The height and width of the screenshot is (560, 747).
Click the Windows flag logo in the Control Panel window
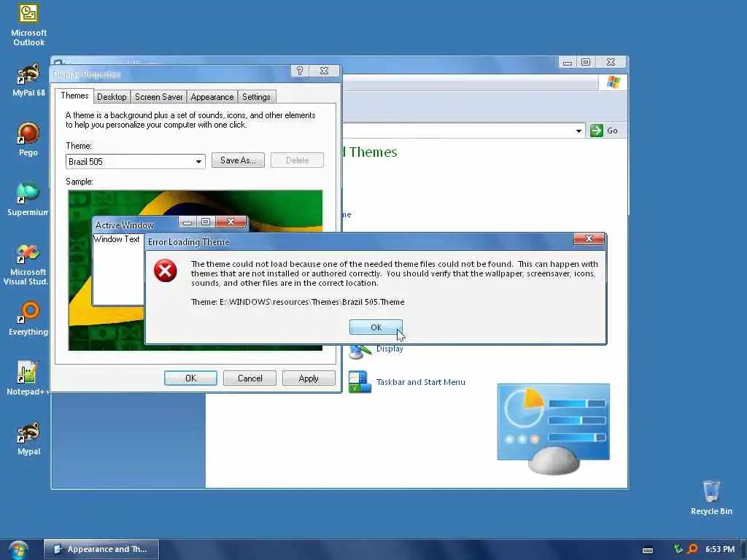tap(613, 82)
